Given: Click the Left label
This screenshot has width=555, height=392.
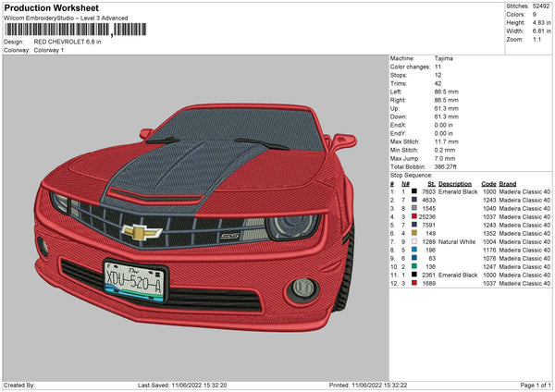Looking at the screenshot, I should [x=396, y=92].
